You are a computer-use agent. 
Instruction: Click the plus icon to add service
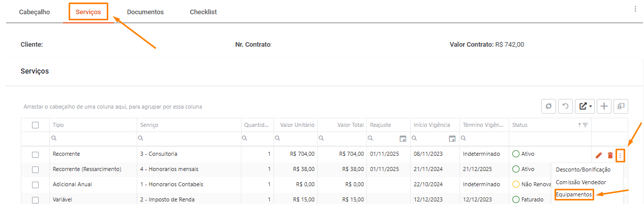point(604,106)
